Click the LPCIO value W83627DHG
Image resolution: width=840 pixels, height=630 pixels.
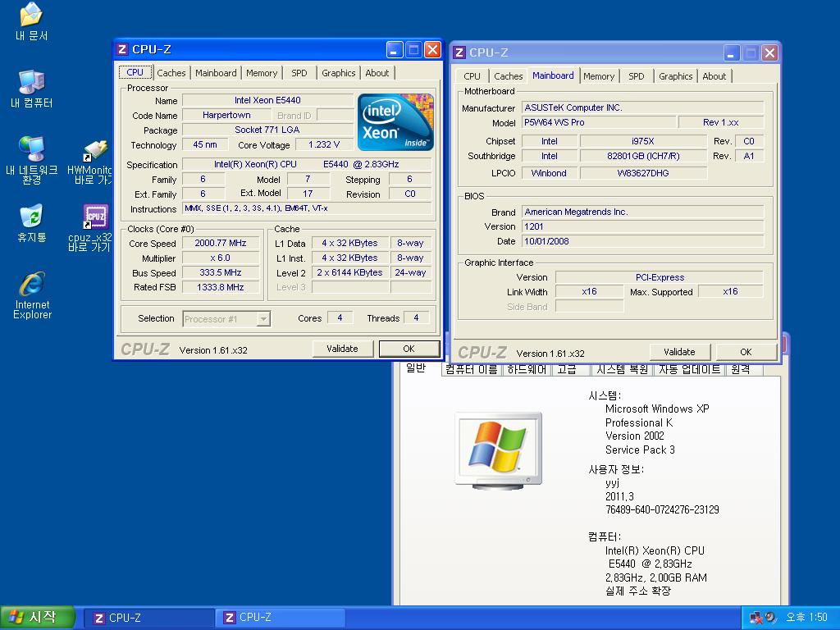tap(643, 174)
